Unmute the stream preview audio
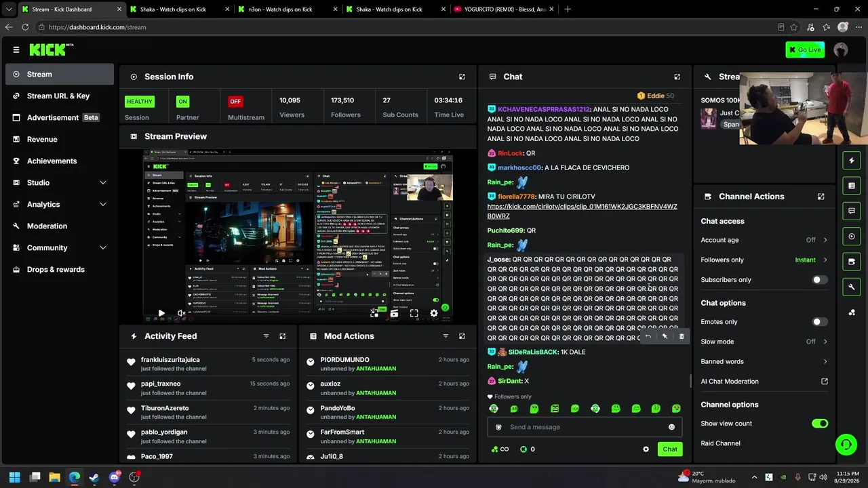This screenshot has width=868, height=488. (x=182, y=314)
